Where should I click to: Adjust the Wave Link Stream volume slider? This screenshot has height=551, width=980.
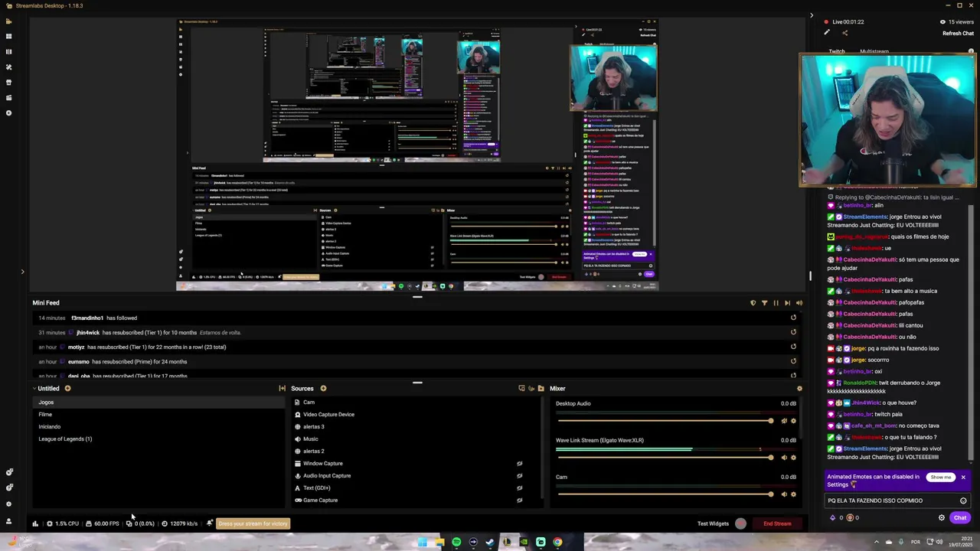click(x=665, y=458)
